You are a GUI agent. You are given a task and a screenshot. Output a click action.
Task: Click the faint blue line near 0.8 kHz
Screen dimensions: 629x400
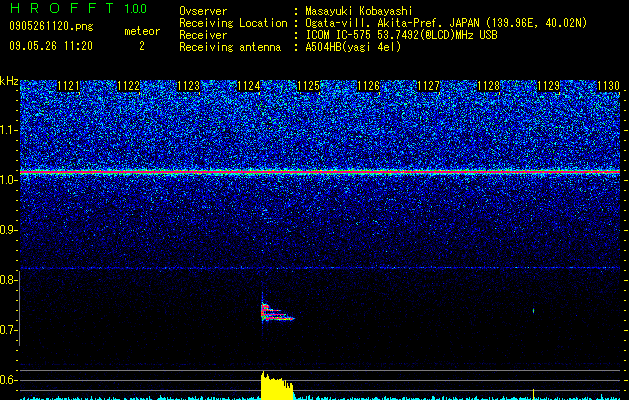click(x=320, y=268)
